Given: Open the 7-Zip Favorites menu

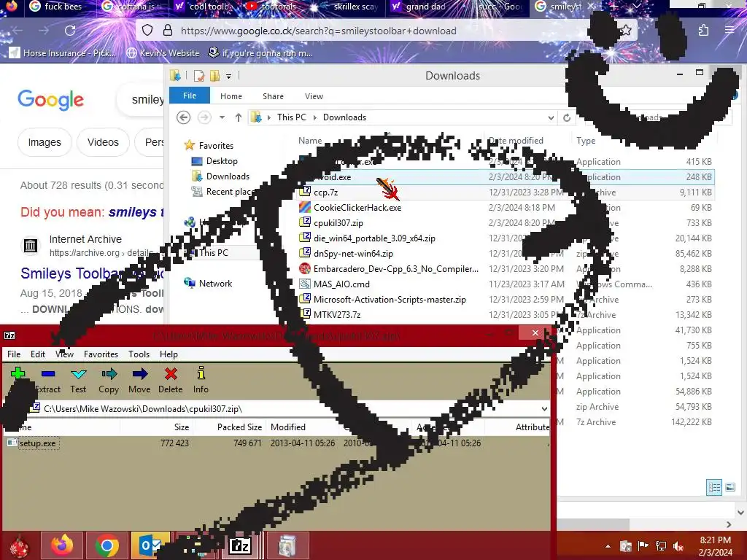Looking at the screenshot, I should (x=101, y=354).
